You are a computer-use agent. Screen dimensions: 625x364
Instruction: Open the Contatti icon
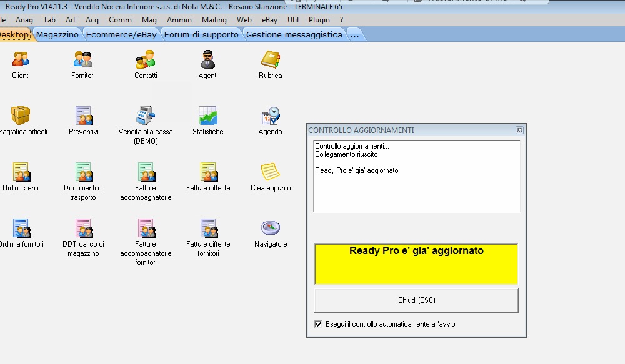click(146, 59)
